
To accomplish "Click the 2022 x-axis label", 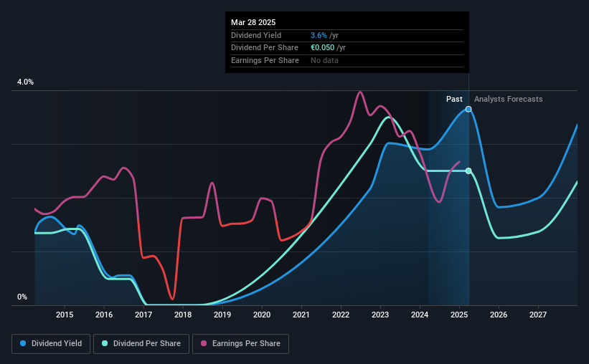I will point(341,315).
